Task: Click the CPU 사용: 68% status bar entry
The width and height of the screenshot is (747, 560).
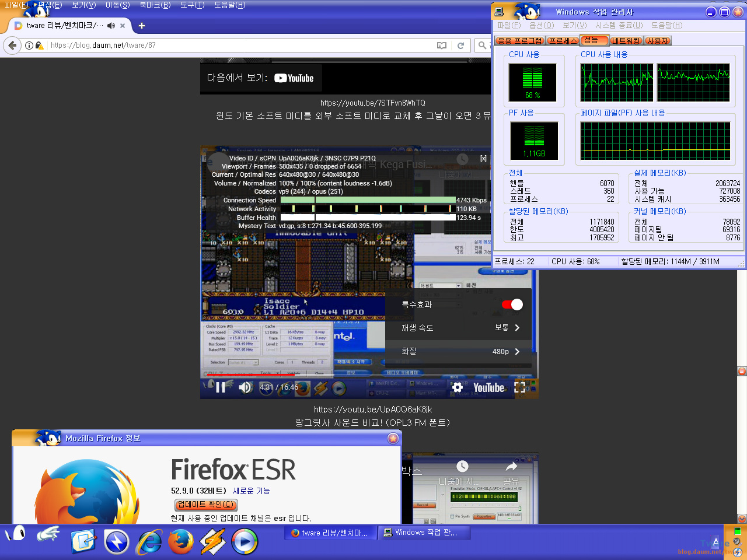Action: [x=575, y=261]
